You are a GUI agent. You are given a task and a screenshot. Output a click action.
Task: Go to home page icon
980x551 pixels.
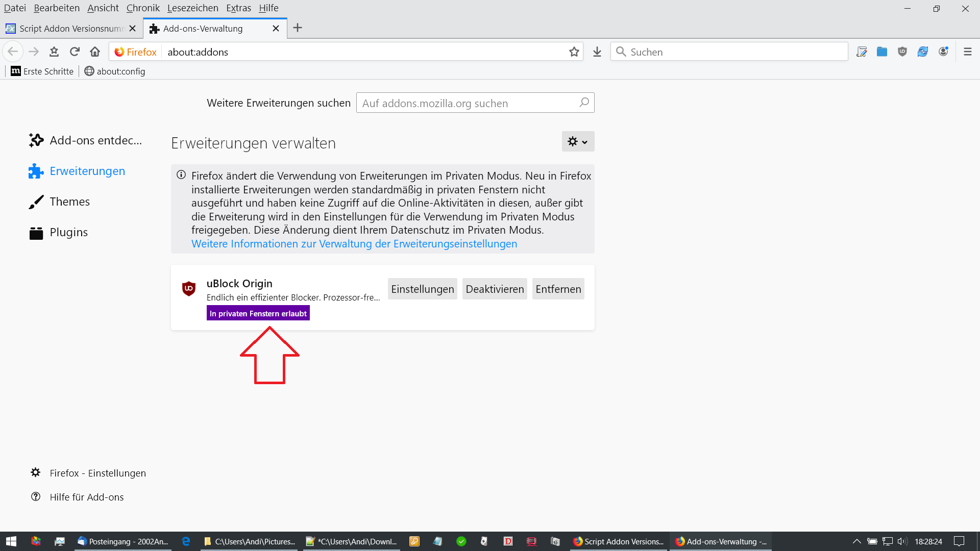[95, 52]
